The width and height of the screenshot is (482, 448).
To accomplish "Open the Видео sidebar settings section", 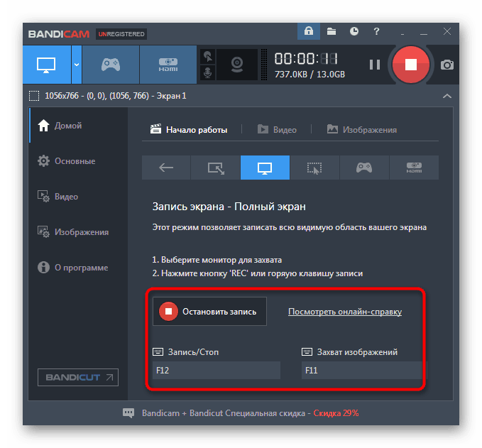I will [x=57, y=197].
